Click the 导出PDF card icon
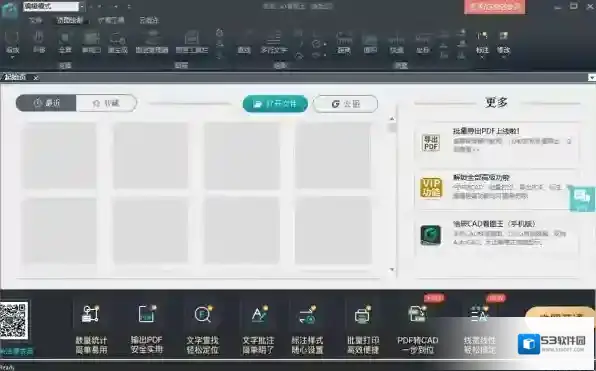The width and height of the screenshot is (596, 371). coord(431,143)
